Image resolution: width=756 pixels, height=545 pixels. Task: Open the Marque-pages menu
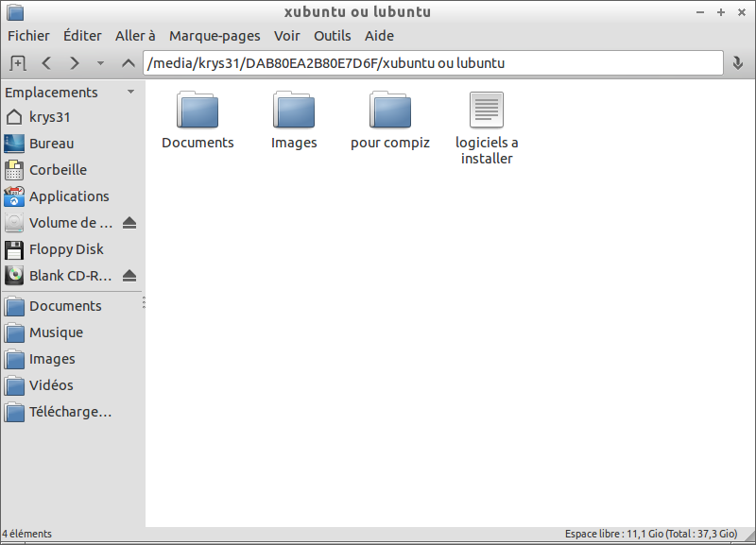point(215,36)
